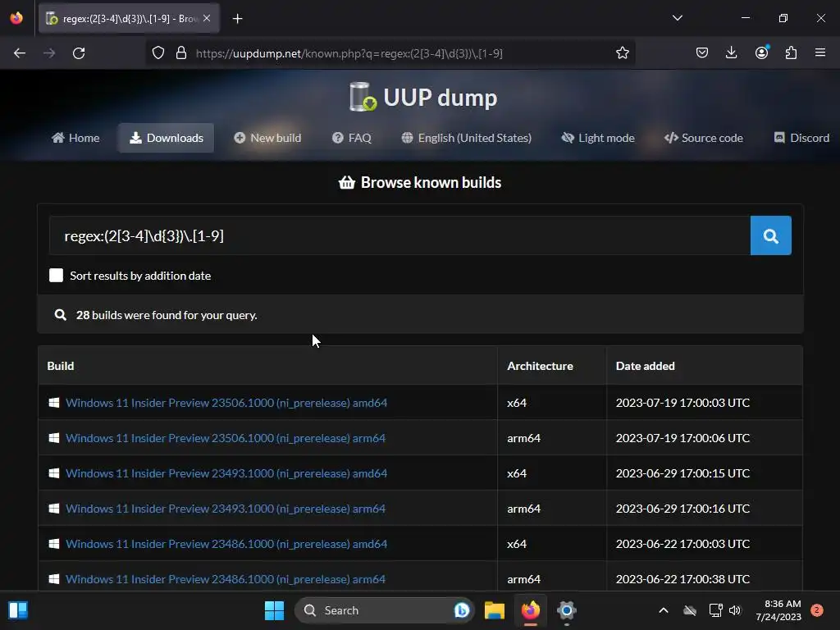Open File Explorer from the taskbar

tap(495, 610)
